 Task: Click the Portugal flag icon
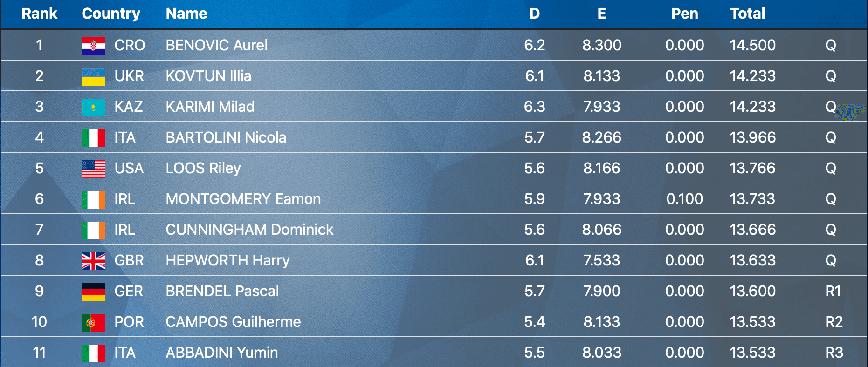[x=93, y=322]
